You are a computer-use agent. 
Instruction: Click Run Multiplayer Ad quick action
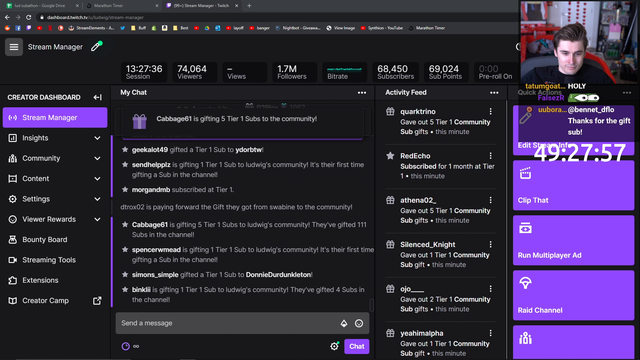click(573, 240)
